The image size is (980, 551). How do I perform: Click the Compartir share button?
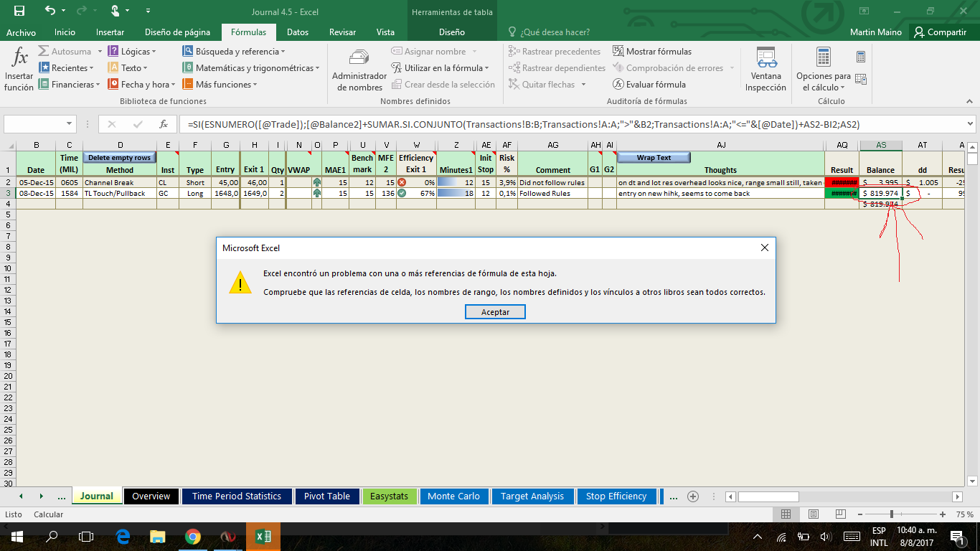(x=940, y=32)
